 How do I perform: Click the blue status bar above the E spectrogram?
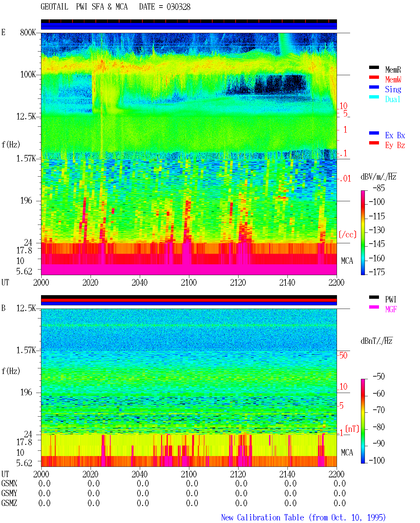189,26
